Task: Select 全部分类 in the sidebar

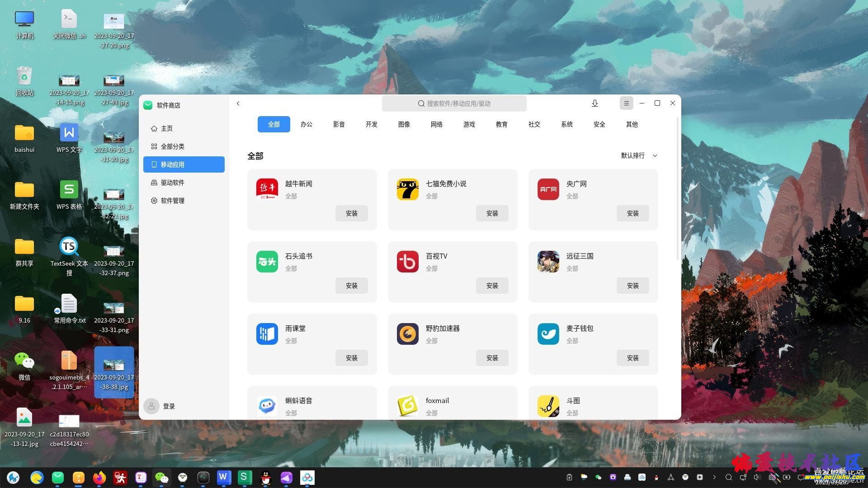Action: tap(172, 146)
